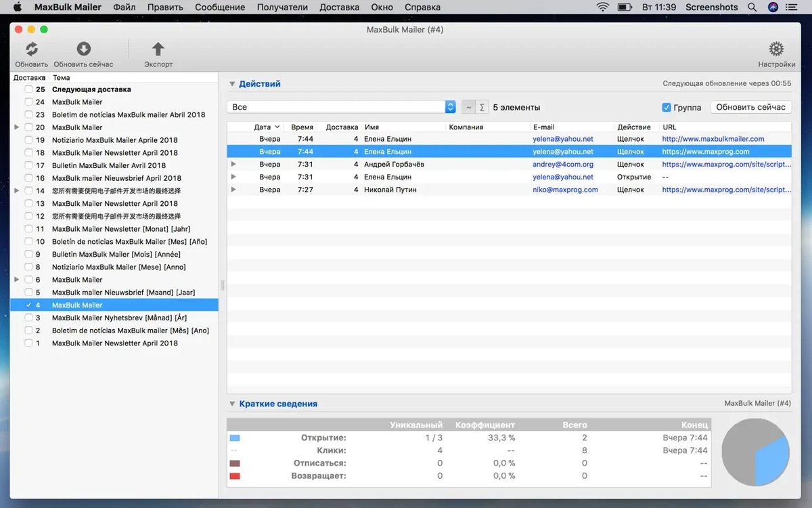
Task: Open the Получатели menu
Action: (282, 7)
